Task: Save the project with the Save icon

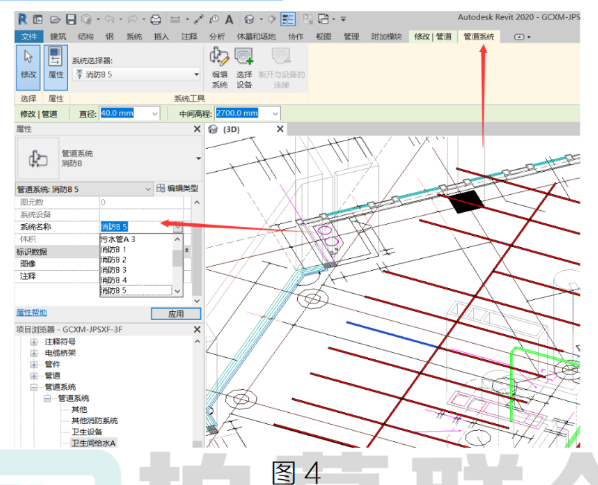Action: point(71,19)
